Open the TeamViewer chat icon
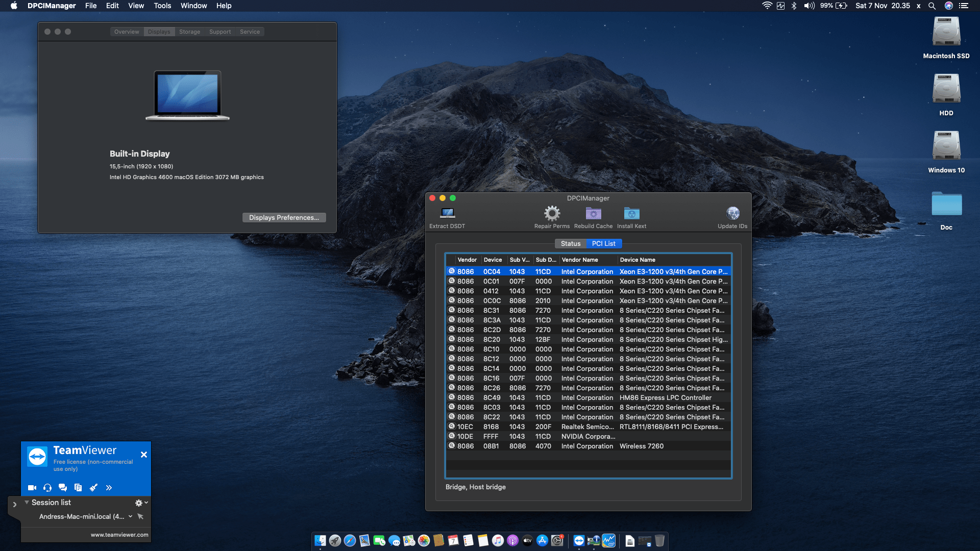 [63, 488]
